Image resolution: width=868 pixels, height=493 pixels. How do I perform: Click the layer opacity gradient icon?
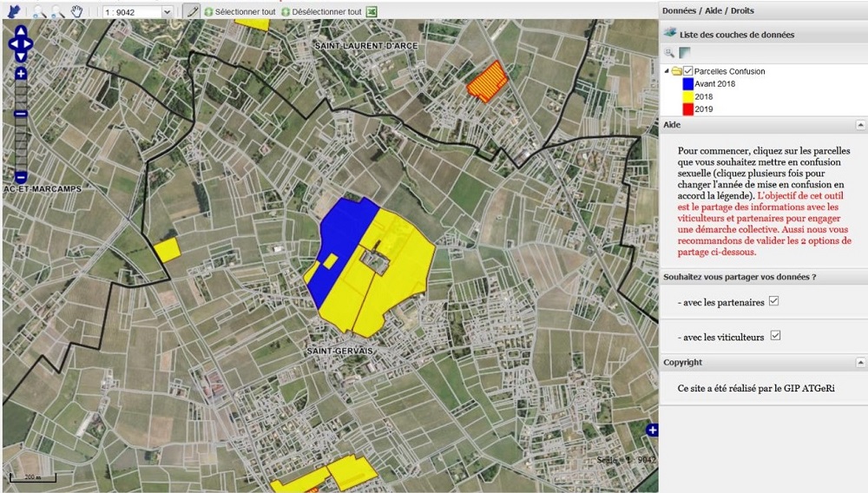point(685,53)
